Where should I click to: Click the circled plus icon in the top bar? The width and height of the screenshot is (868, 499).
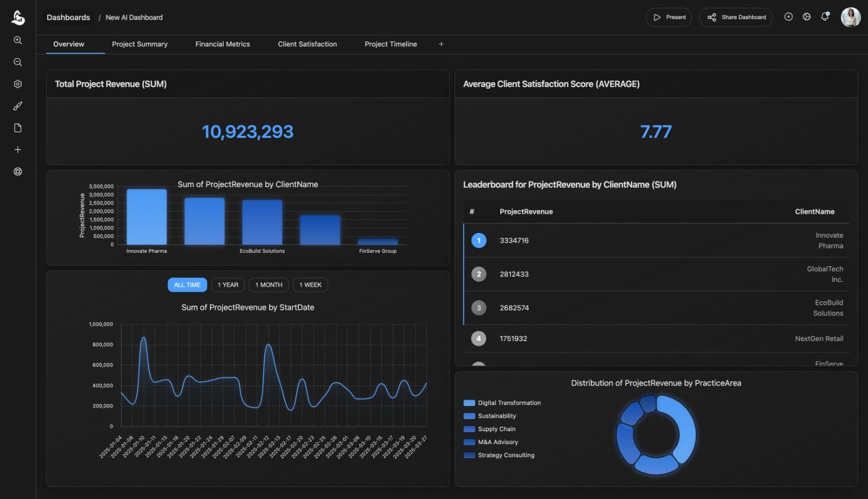pos(788,17)
